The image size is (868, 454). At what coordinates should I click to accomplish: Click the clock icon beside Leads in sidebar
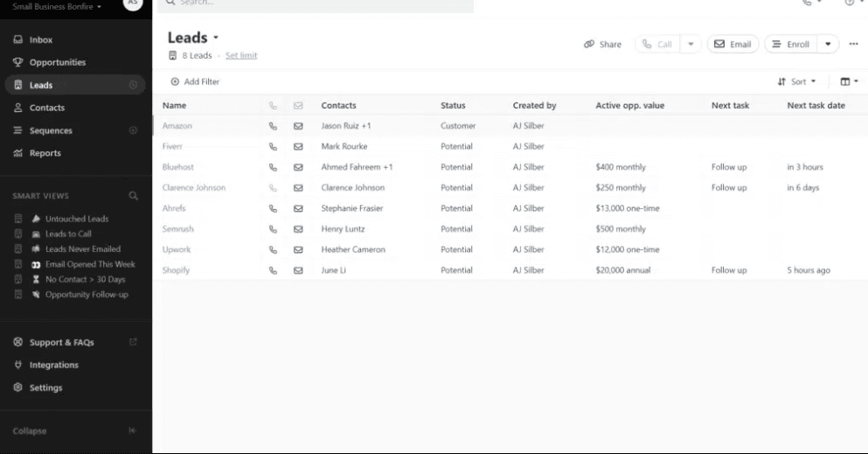click(133, 85)
